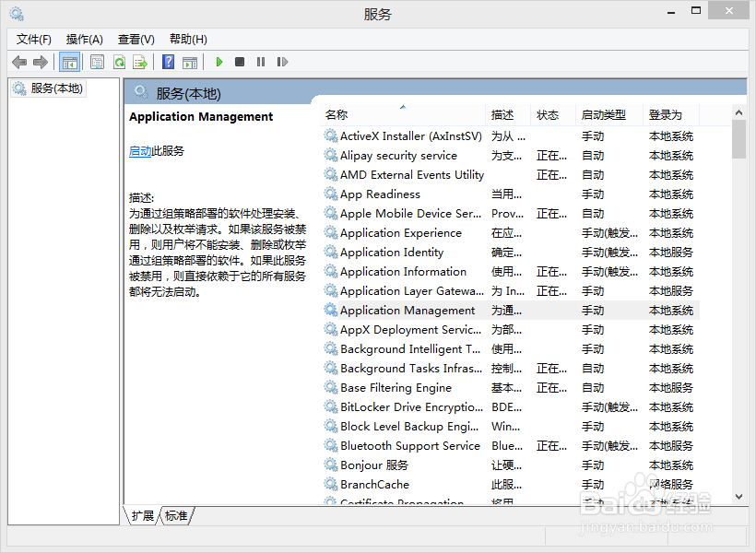Click the gear icon next to App Readiness

331,194
